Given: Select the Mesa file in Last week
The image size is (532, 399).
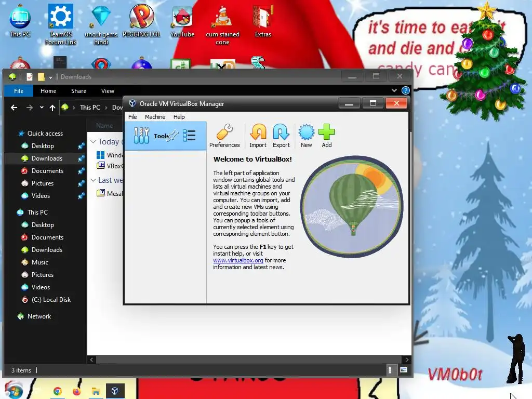Looking at the screenshot, I should tap(110, 193).
